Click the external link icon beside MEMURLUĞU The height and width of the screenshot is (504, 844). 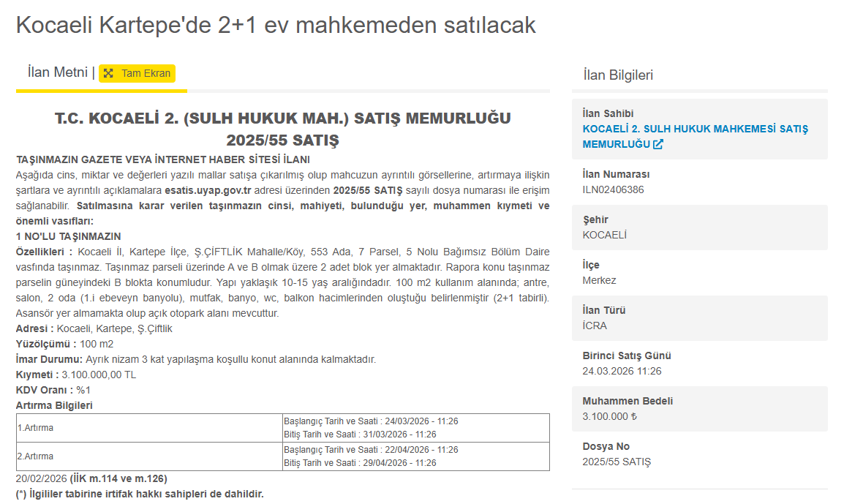point(658,144)
